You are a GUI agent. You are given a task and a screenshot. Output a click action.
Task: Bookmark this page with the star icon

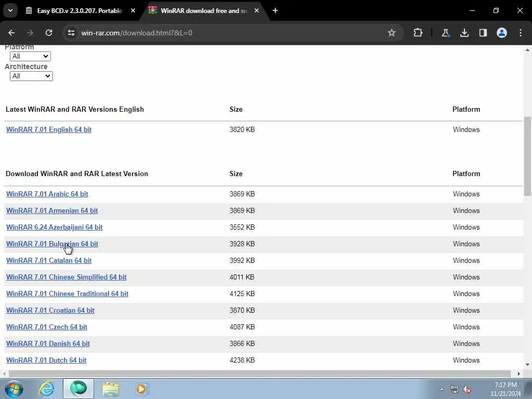pyautogui.click(x=392, y=33)
